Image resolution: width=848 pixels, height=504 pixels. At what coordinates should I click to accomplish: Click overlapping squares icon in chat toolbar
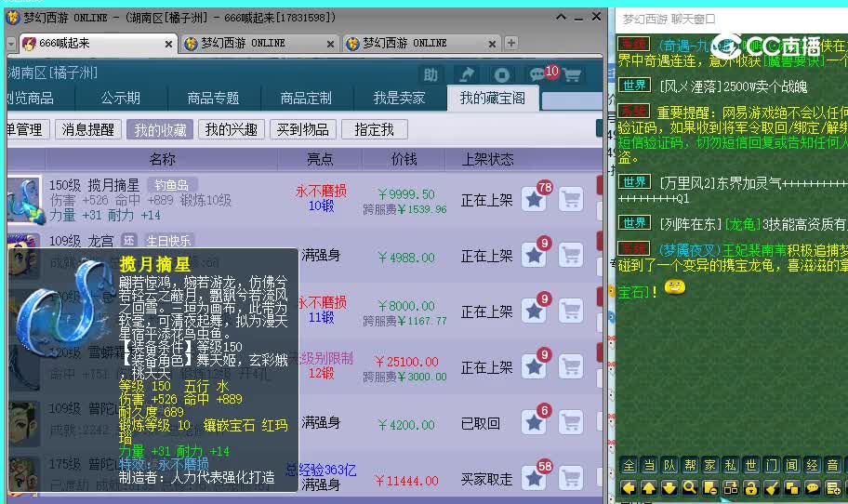(x=792, y=488)
